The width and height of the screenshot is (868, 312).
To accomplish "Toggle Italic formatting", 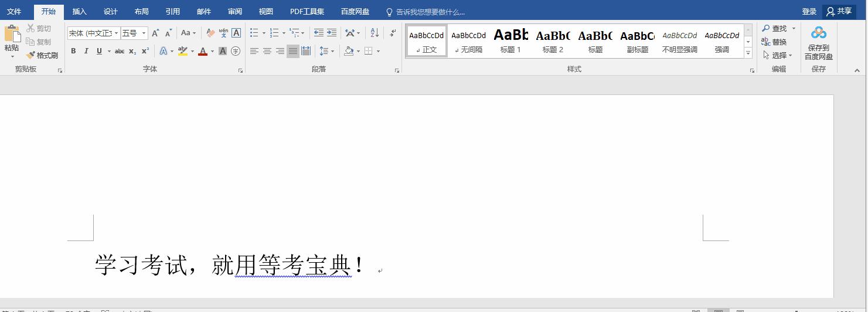I will pyautogui.click(x=86, y=52).
